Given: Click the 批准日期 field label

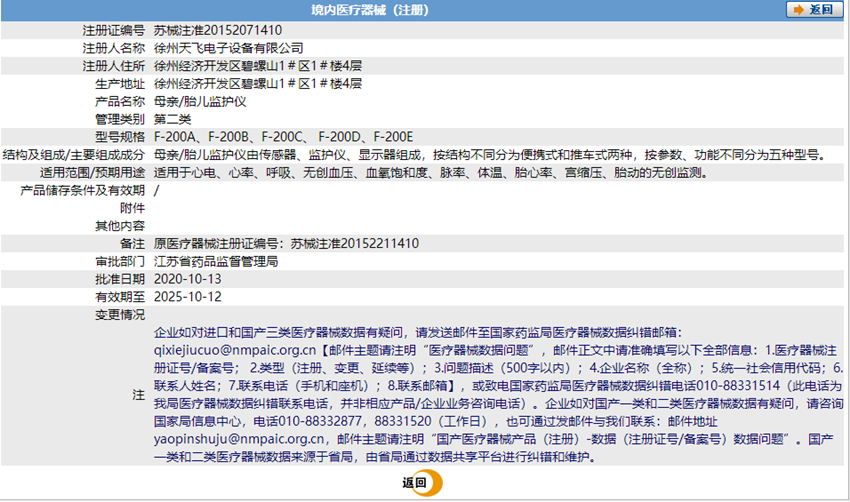Looking at the screenshot, I should (x=120, y=279).
